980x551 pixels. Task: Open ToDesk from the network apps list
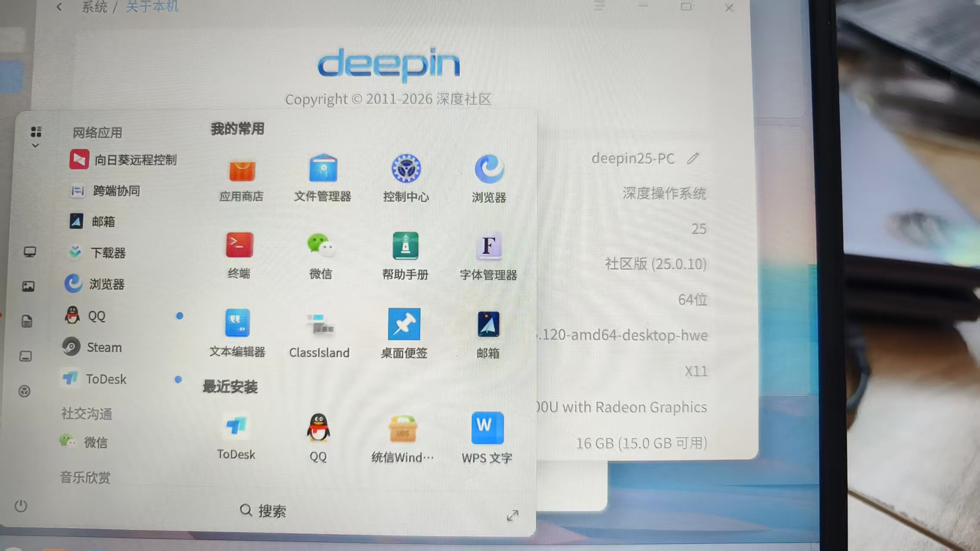click(106, 379)
